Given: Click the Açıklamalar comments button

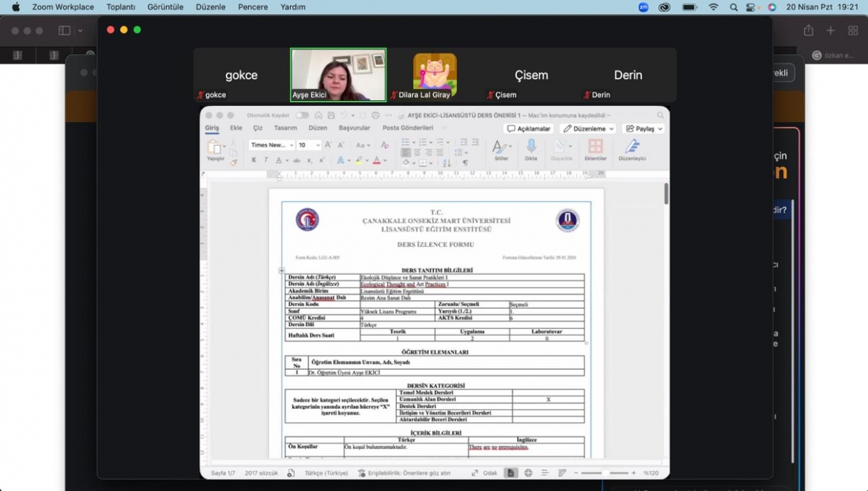Looking at the screenshot, I should click(x=528, y=129).
